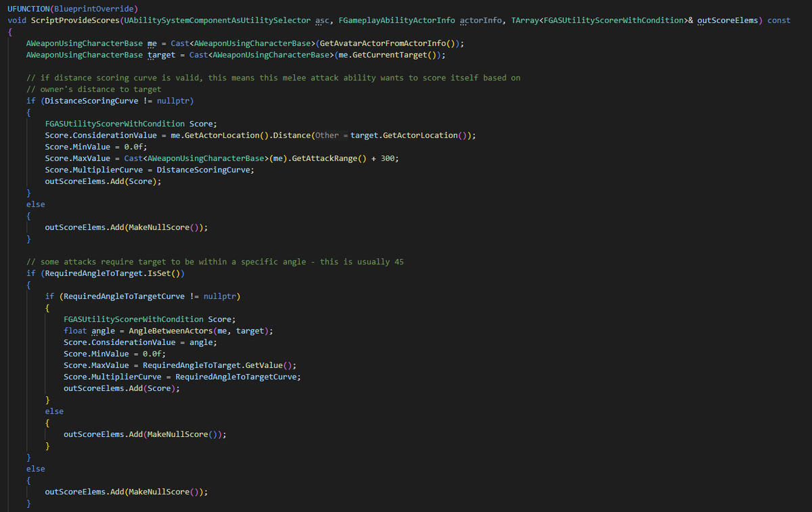Place cursor on ScriptProvideScores function name
This screenshot has width=812, height=512.
(x=74, y=20)
